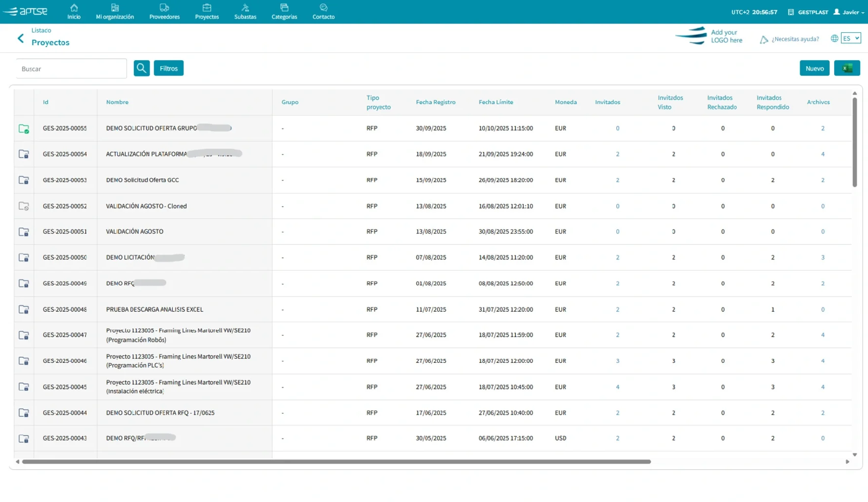Export the project list to Excel
Screen dimensions: 868x502
pyautogui.click(x=846, y=68)
